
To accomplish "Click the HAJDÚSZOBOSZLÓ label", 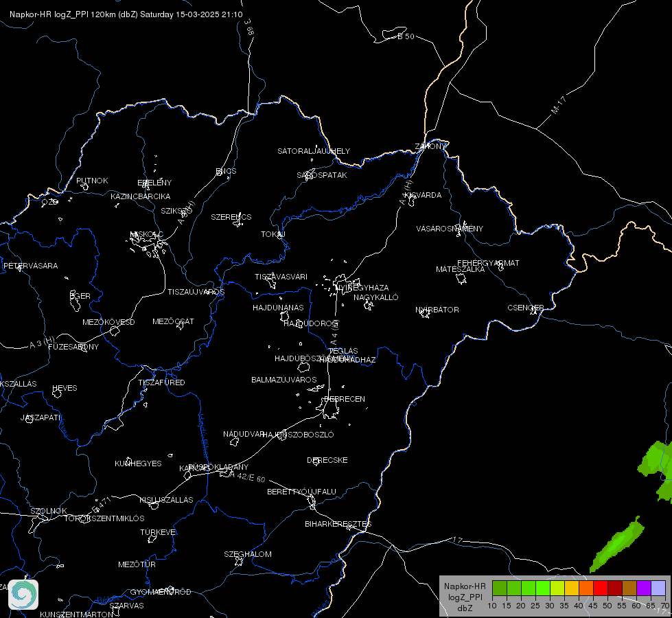I will click(299, 435).
